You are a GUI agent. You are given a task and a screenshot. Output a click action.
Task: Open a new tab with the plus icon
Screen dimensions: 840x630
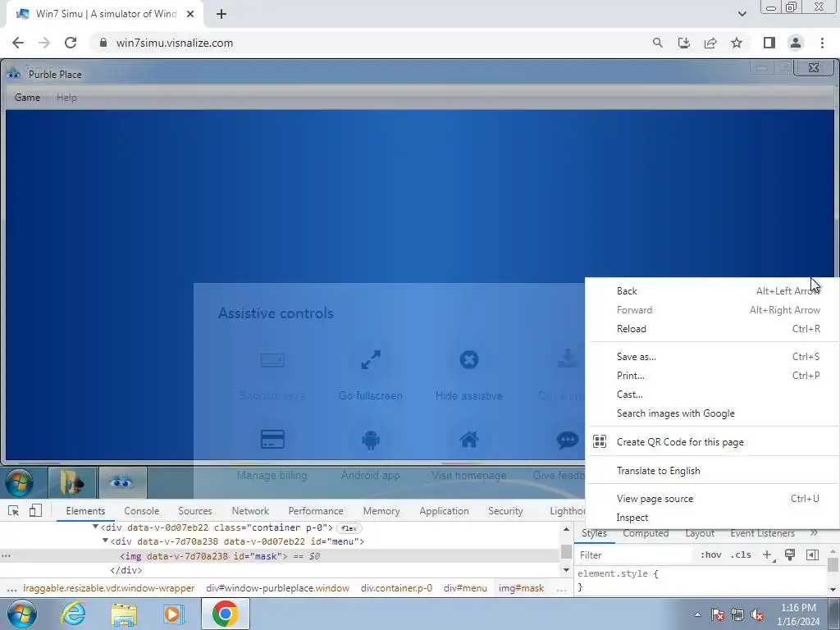point(221,14)
